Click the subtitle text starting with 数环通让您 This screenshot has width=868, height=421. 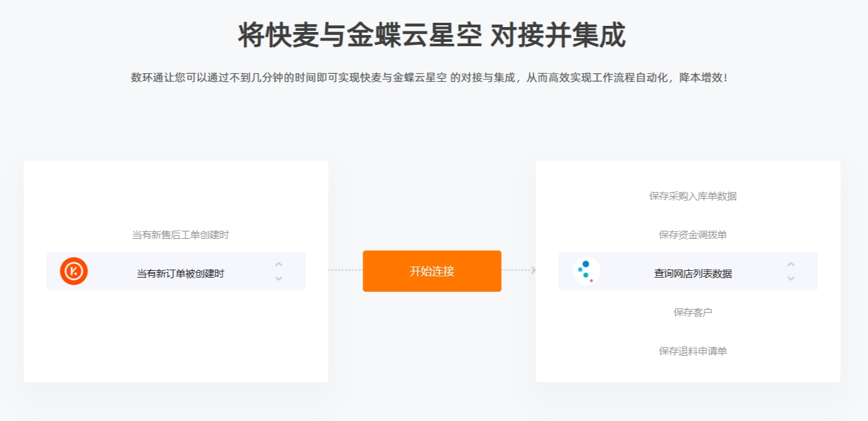coord(430,78)
